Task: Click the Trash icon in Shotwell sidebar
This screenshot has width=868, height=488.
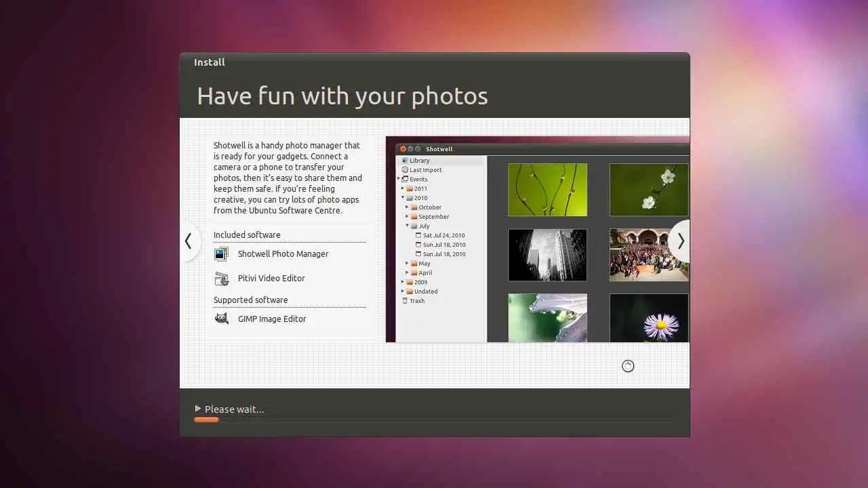Action: tap(405, 301)
